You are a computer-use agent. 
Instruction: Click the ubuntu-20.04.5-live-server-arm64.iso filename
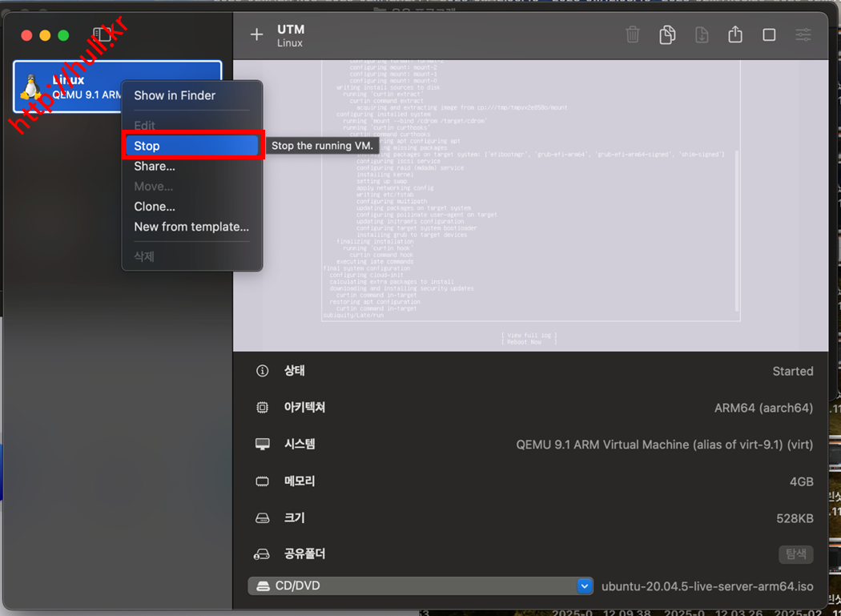pos(707,586)
